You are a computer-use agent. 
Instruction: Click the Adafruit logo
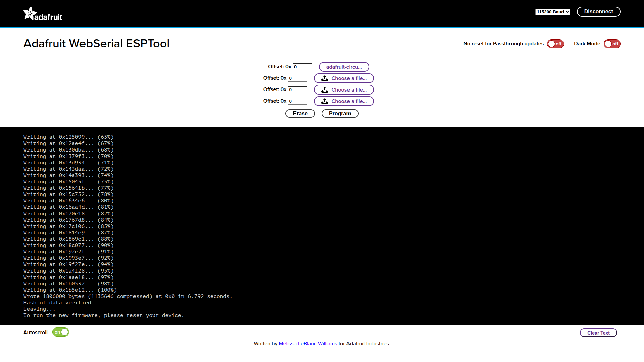point(43,14)
